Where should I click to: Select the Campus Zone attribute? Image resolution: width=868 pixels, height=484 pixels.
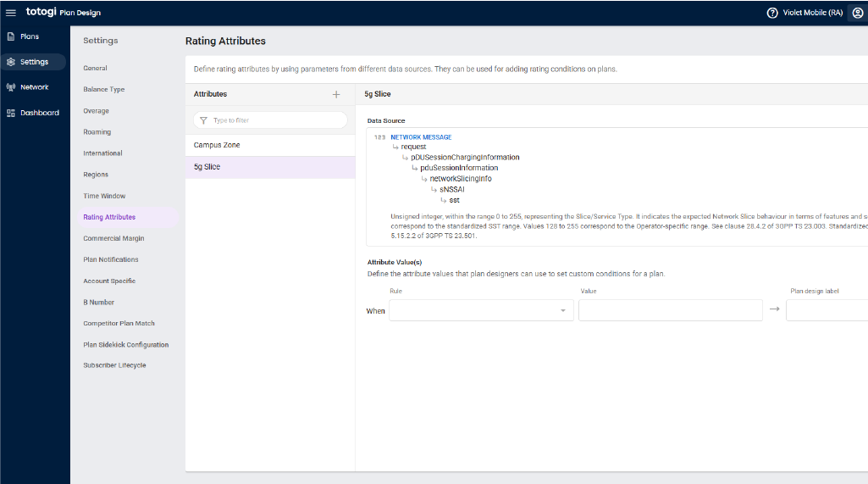pyautogui.click(x=270, y=145)
